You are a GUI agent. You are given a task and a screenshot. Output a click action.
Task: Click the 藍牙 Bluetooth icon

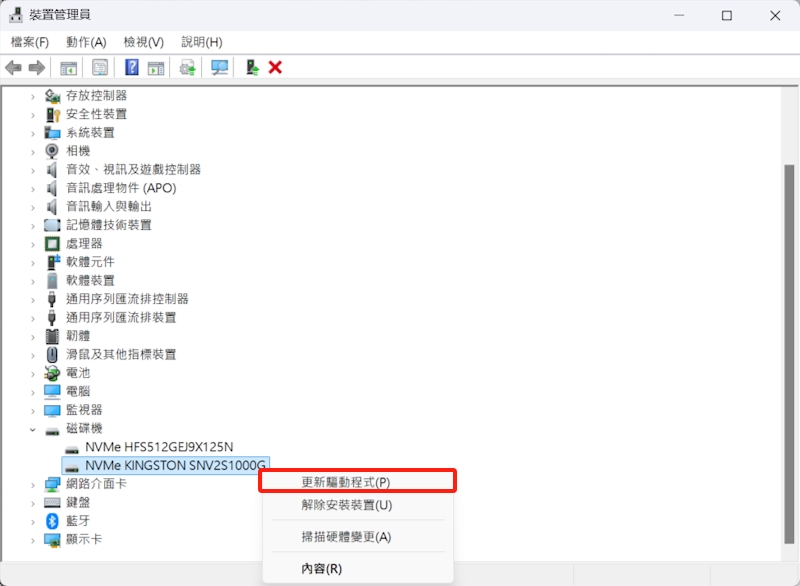[x=52, y=521]
